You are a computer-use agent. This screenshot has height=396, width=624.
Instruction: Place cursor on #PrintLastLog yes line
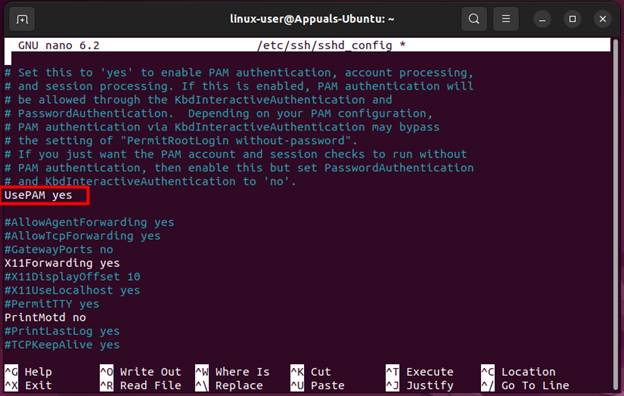(62, 331)
